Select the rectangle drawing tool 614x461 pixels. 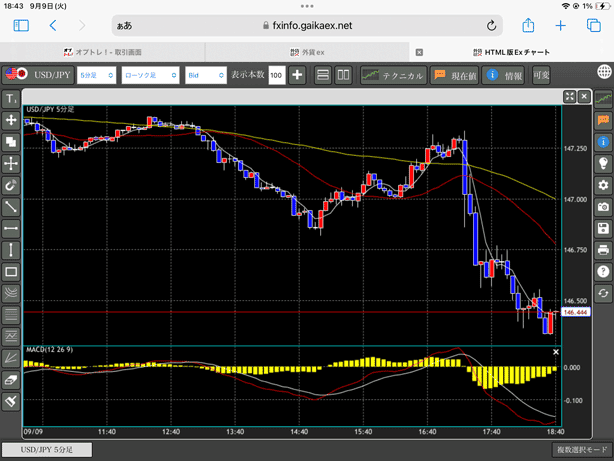[11, 272]
